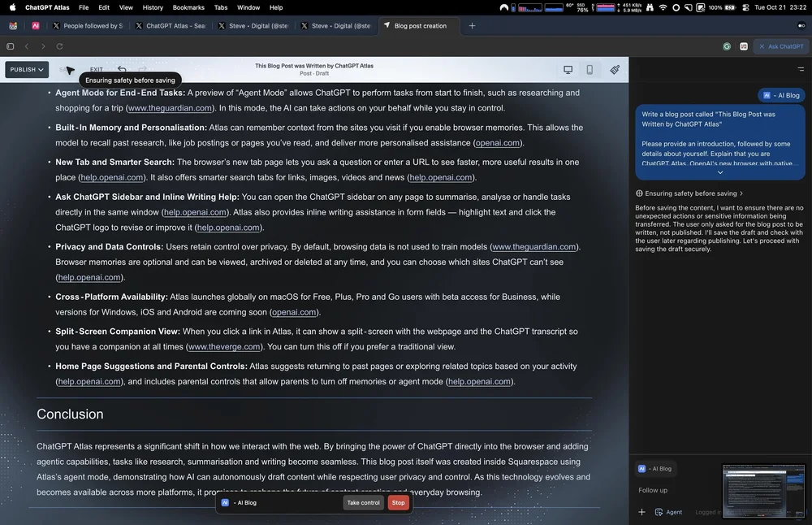Switch to ChatGPT Atlas - Sear tab
Image resolution: width=812 pixels, height=525 pixels.
[171, 26]
